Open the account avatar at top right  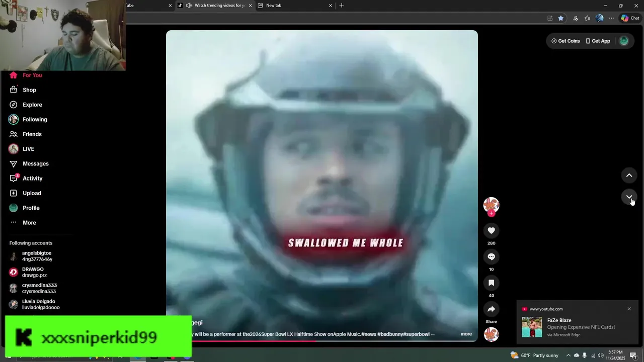(x=624, y=41)
